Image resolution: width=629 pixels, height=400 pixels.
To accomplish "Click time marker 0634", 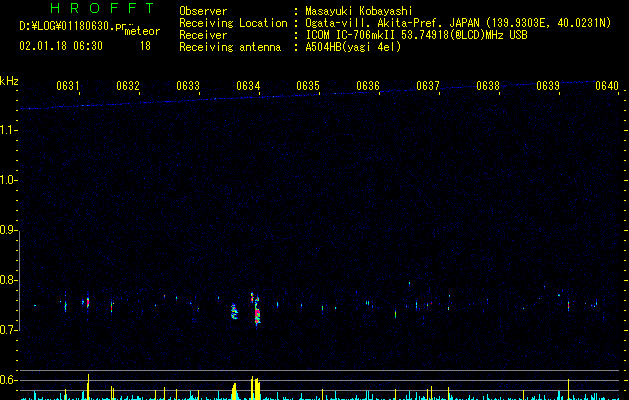I will click(248, 86).
